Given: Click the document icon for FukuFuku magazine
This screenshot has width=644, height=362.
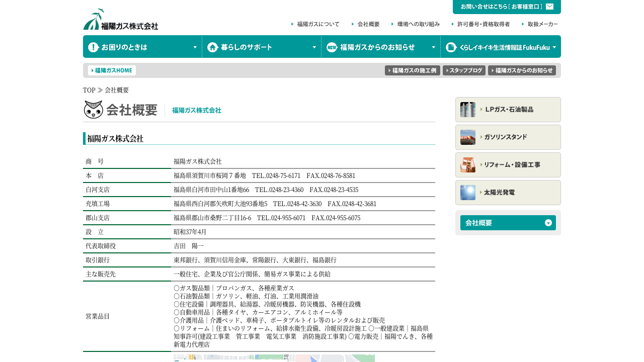Looking at the screenshot, I should coord(451,47).
